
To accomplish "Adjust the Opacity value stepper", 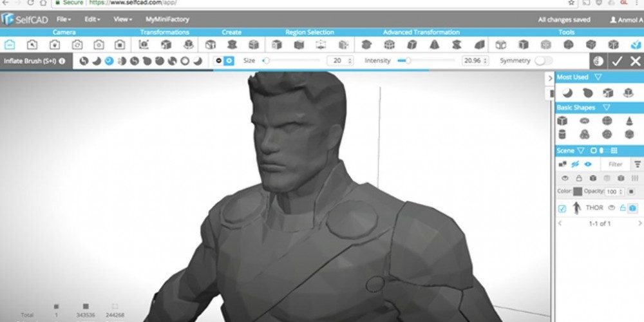I will [621, 192].
